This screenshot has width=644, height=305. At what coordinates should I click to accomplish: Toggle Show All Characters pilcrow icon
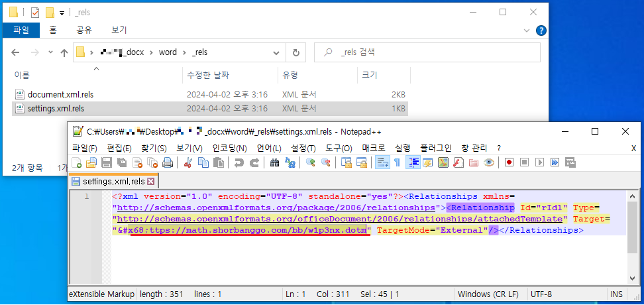pos(398,162)
